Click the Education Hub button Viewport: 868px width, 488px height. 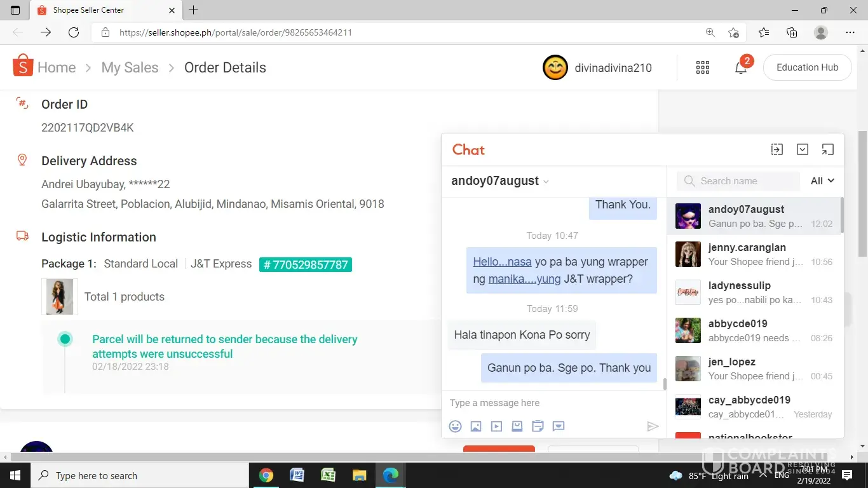807,67
